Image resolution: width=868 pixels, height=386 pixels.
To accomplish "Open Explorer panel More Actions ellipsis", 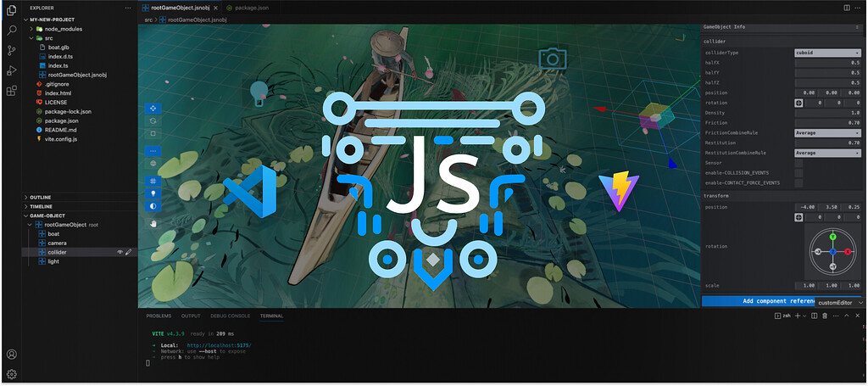I will coord(129,8).
